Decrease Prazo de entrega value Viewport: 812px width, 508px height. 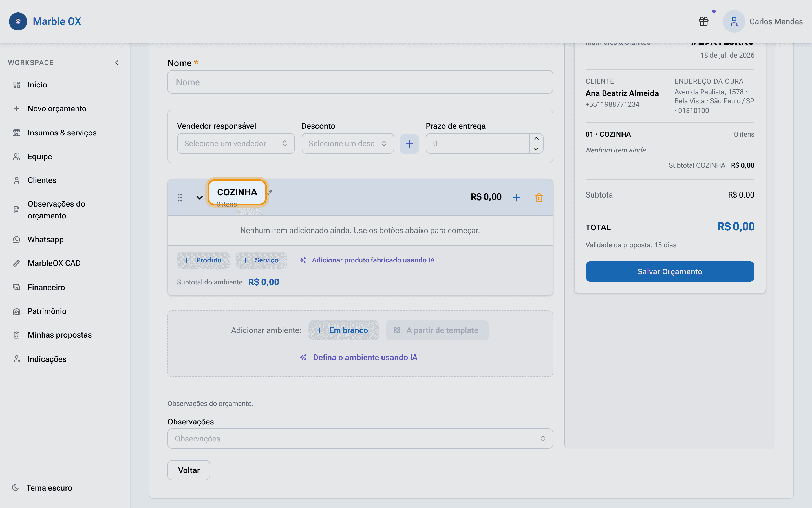(536, 148)
